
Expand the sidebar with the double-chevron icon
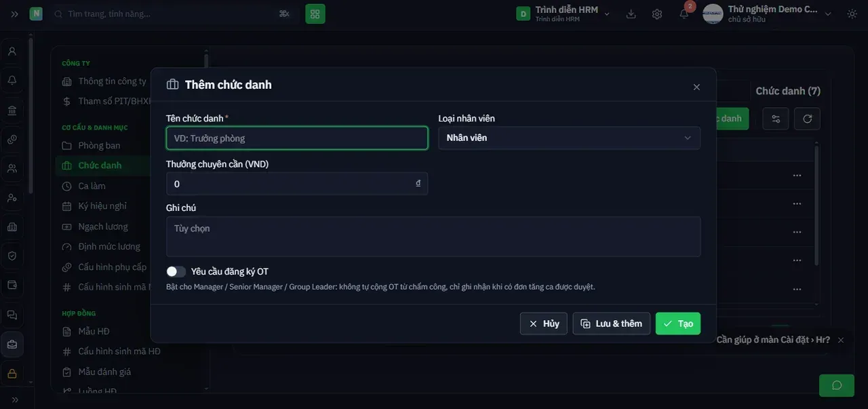click(x=15, y=14)
